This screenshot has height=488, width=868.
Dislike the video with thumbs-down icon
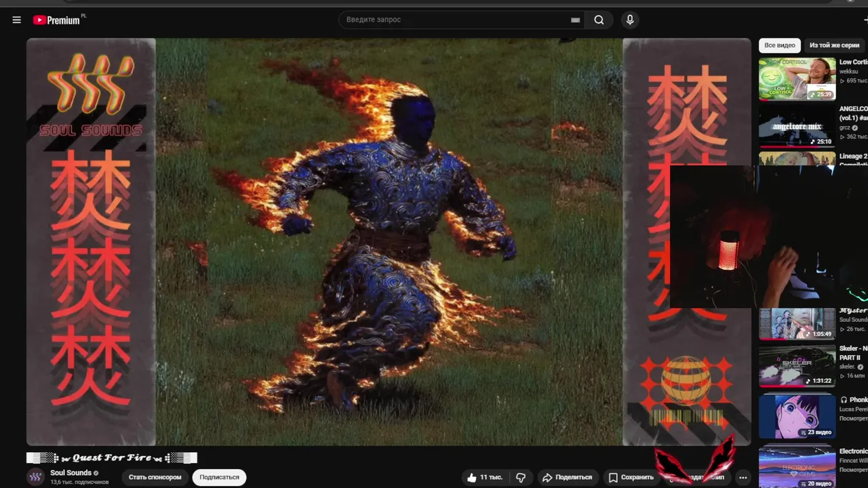point(521,477)
